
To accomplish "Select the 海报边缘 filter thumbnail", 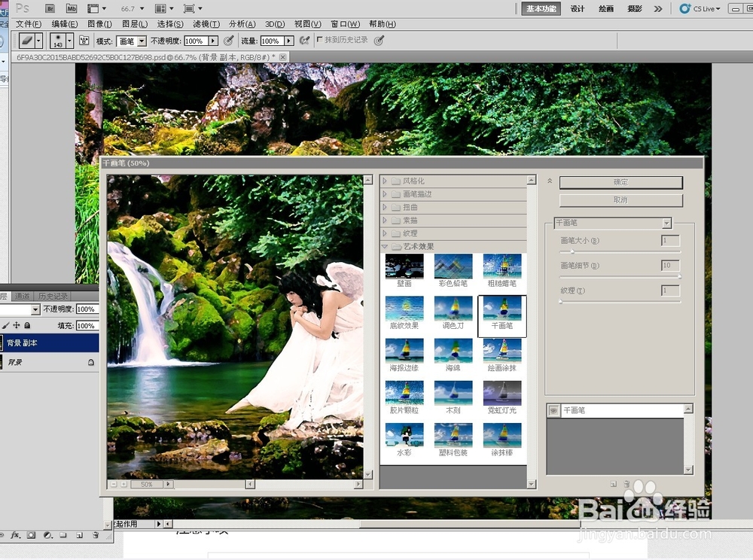I will point(404,351).
